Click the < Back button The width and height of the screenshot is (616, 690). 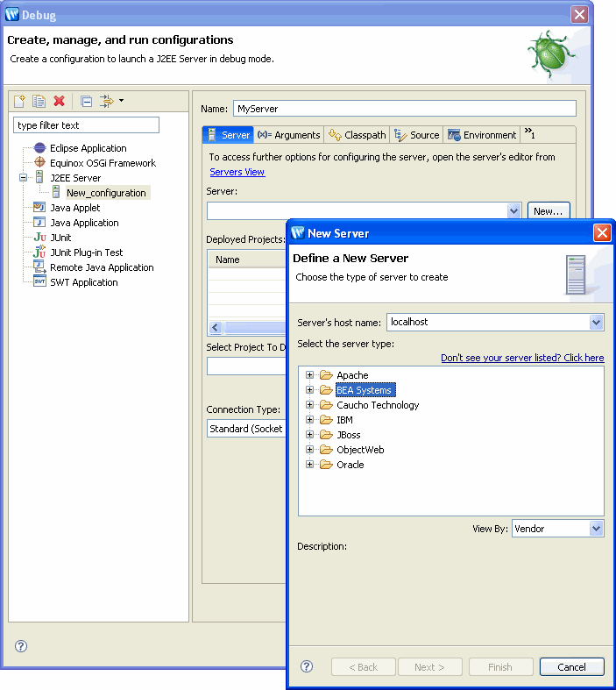[364, 667]
